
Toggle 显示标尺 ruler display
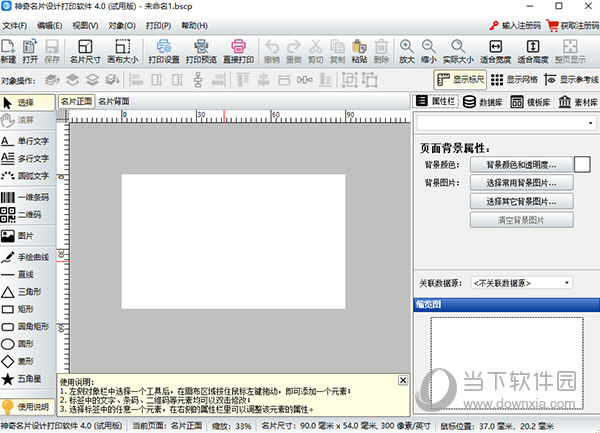click(x=460, y=80)
